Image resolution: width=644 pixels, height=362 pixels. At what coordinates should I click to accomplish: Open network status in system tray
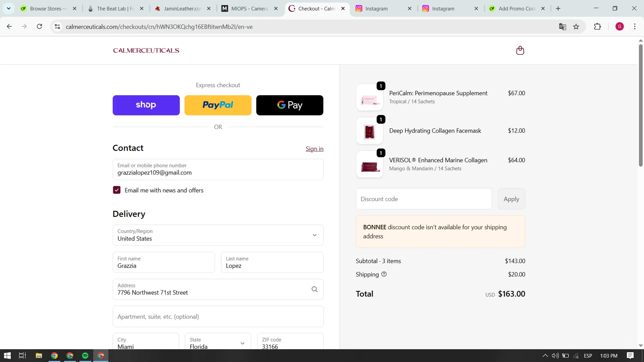pos(576,356)
